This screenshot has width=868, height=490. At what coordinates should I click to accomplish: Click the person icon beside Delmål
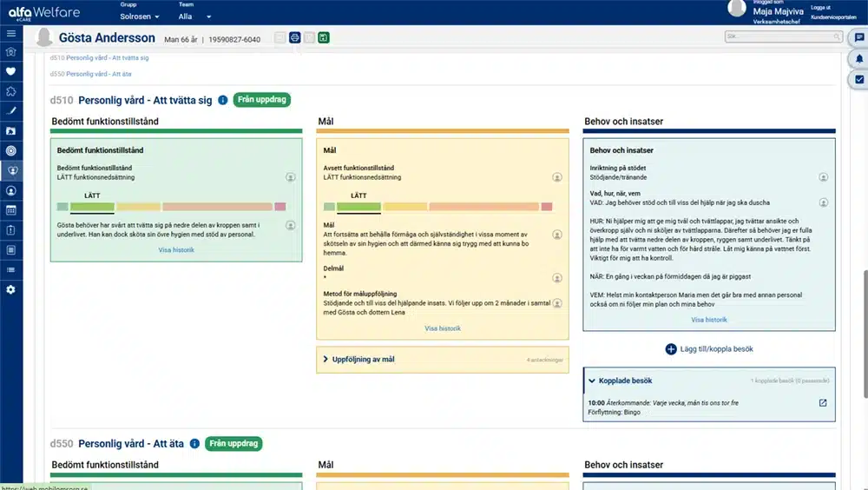pos(557,278)
